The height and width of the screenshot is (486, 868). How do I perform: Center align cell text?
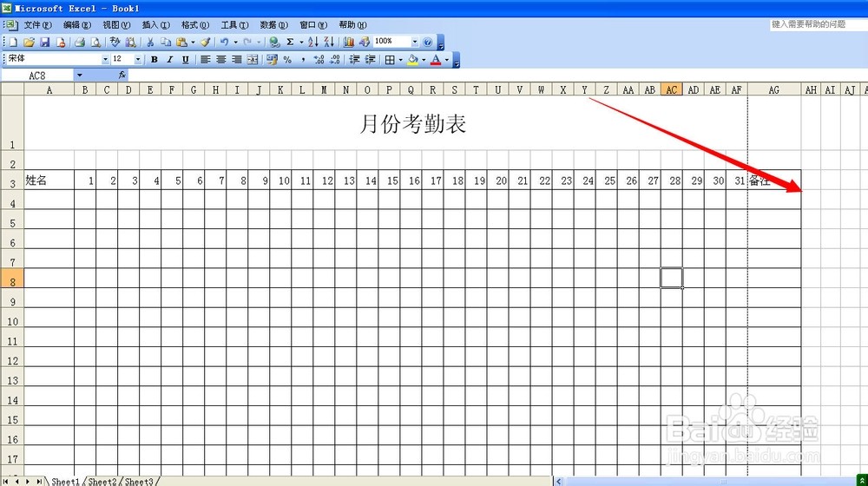(220, 60)
